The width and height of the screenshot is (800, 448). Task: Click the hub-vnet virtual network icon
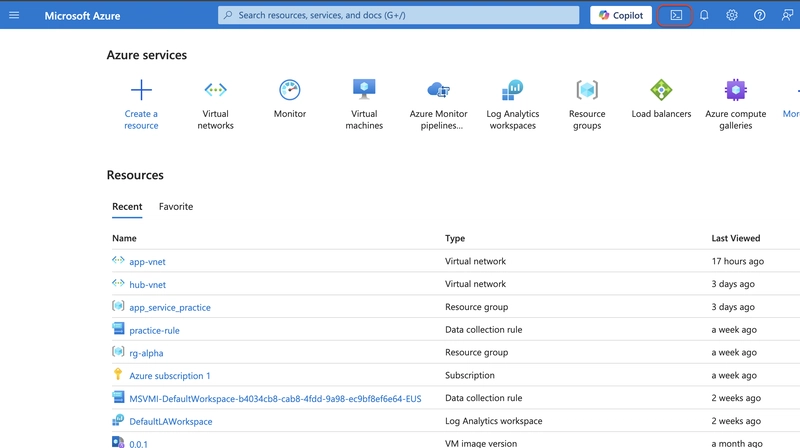coord(118,283)
